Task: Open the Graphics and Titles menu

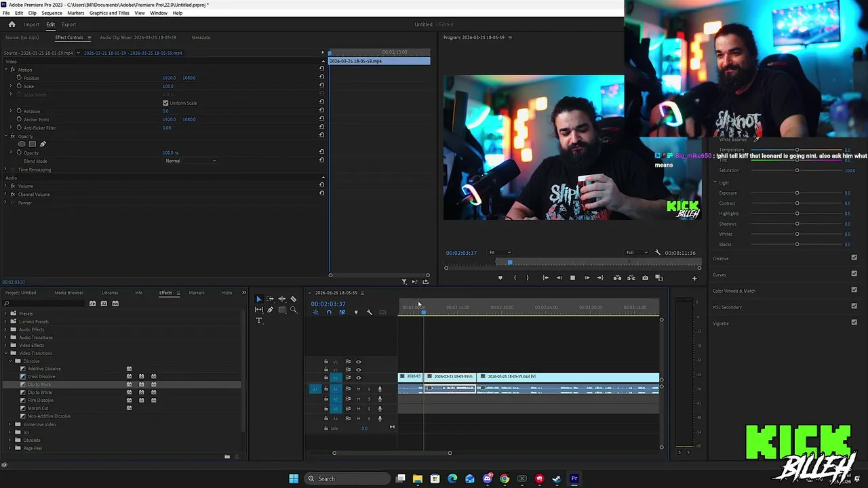Action: click(x=109, y=13)
